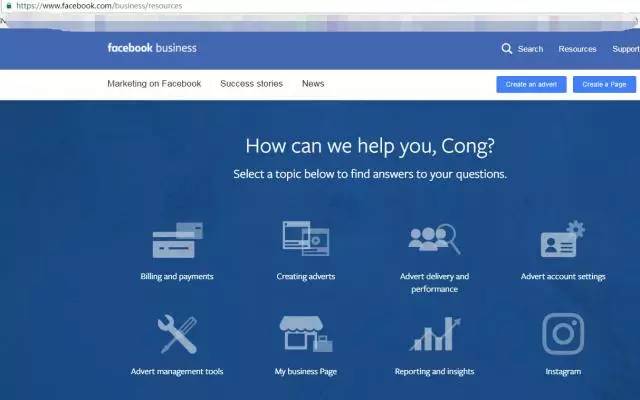Open the Billing and payments card icon

pyautogui.click(x=178, y=240)
